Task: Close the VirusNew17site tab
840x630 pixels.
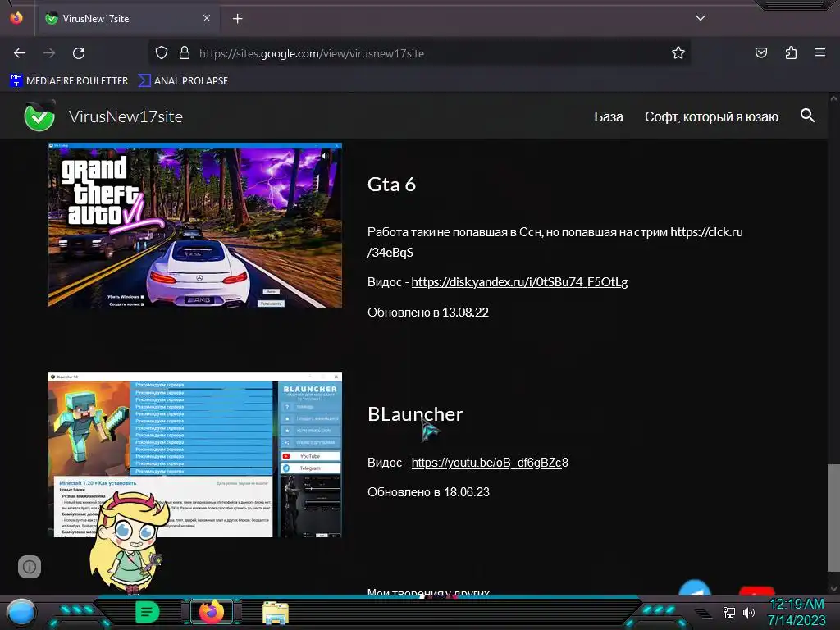Action: (x=207, y=18)
